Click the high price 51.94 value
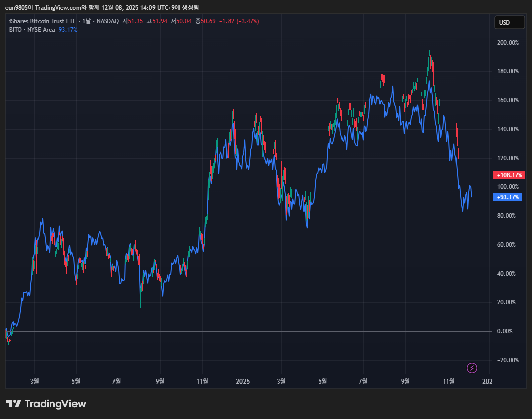This screenshot has width=532, height=419. [160, 21]
